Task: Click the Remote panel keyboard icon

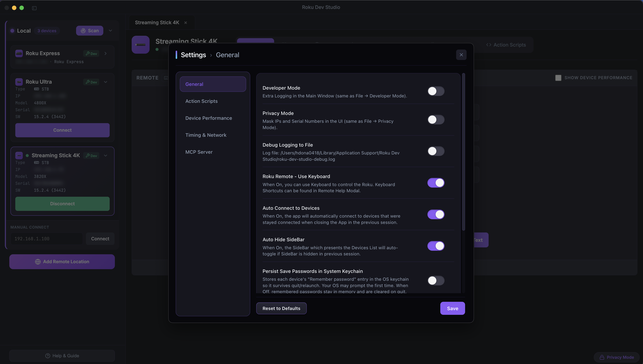Action: [166, 78]
